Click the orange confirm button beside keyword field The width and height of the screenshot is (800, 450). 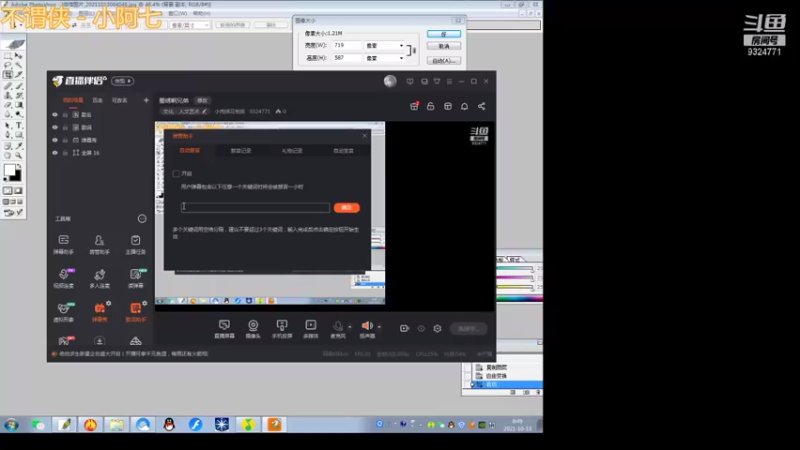click(x=346, y=208)
